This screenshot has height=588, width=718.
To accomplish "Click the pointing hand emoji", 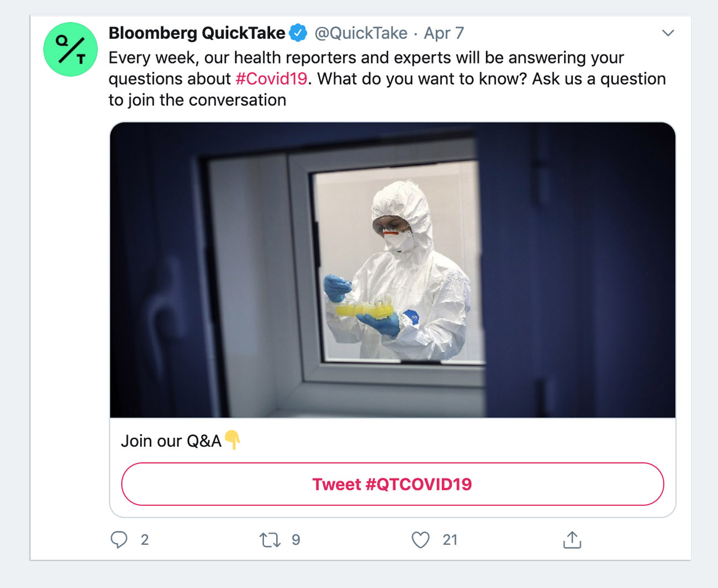I will (233, 440).
